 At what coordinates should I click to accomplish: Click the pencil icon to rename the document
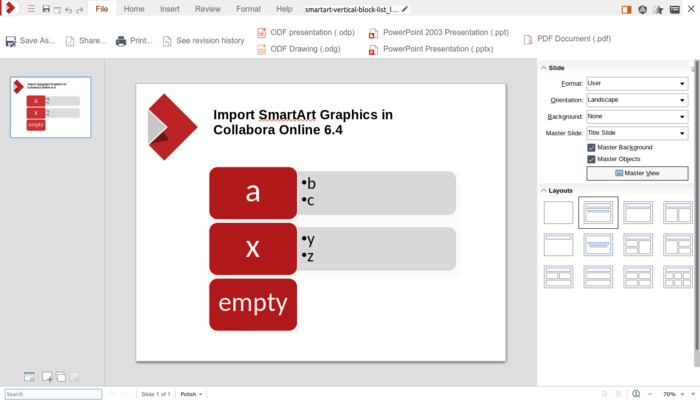(x=405, y=9)
